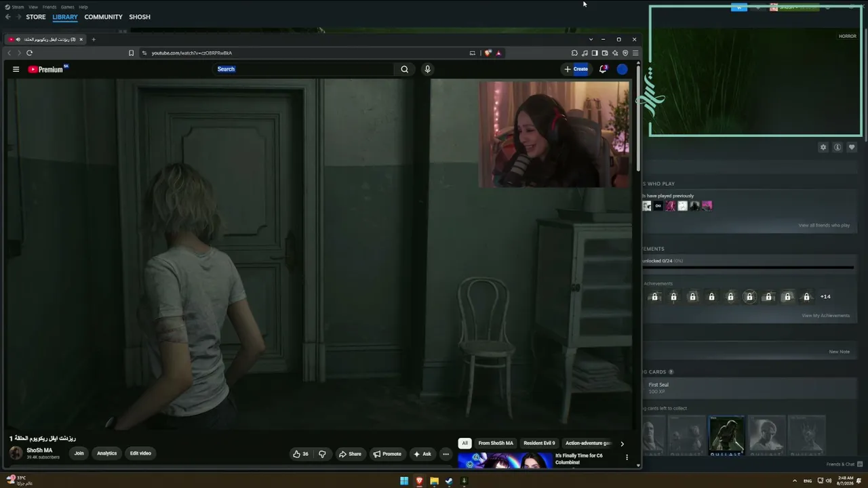Viewport: 868px width, 488px height.
Task: Click the Create button on YouTube
Action: [x=576, y=69]
